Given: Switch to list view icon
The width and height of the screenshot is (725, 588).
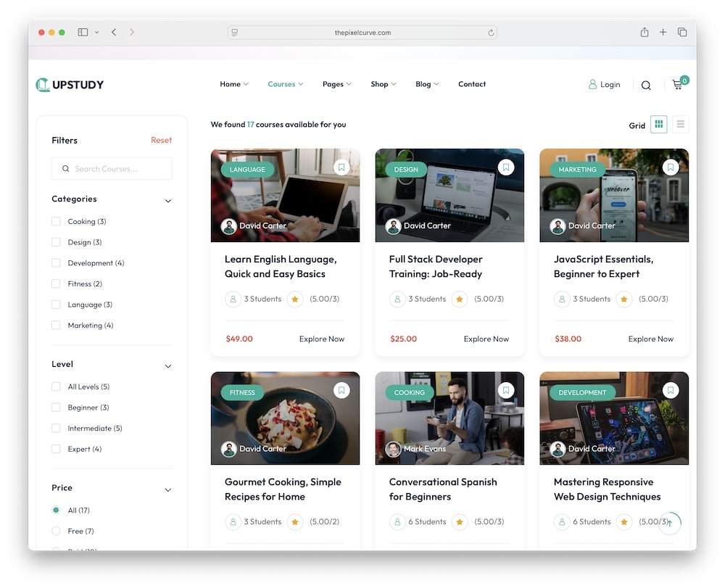Looking at the screenshot, I should click(680, 125).
